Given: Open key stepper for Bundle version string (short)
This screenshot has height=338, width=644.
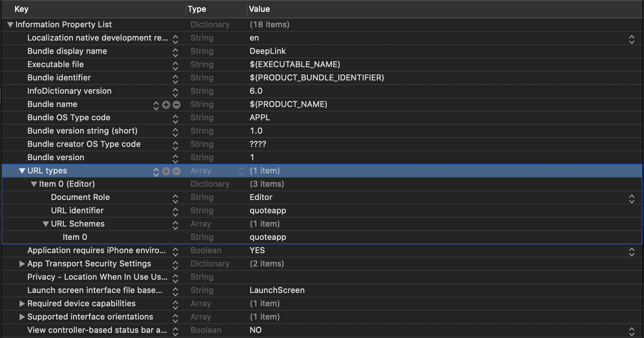Looking at the screenshot, I should [x=175, y=132].
